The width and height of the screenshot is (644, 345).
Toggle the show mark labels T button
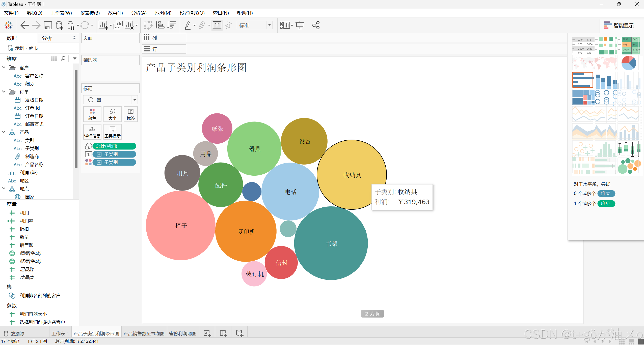[x=217, y=25]
